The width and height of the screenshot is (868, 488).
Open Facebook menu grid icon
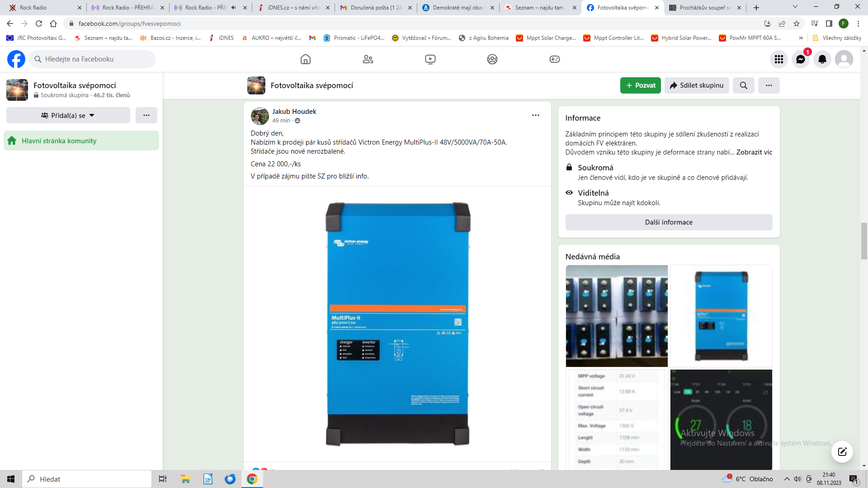pos(778,59)
